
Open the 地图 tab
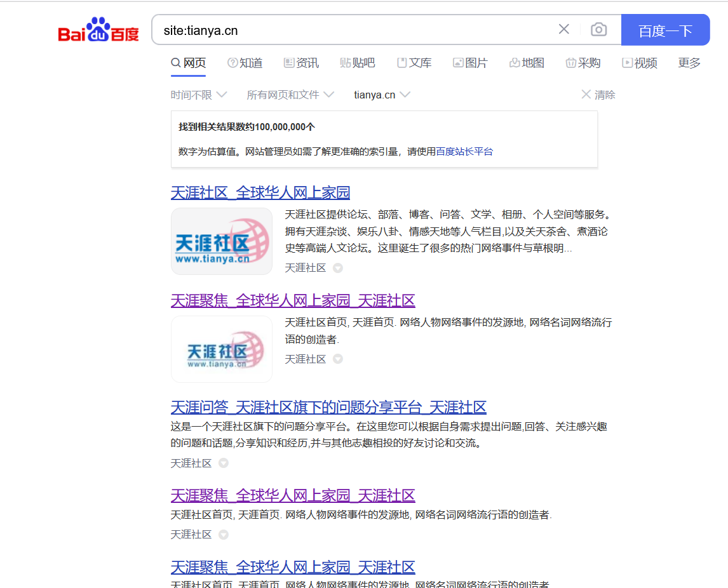[527, 63]
